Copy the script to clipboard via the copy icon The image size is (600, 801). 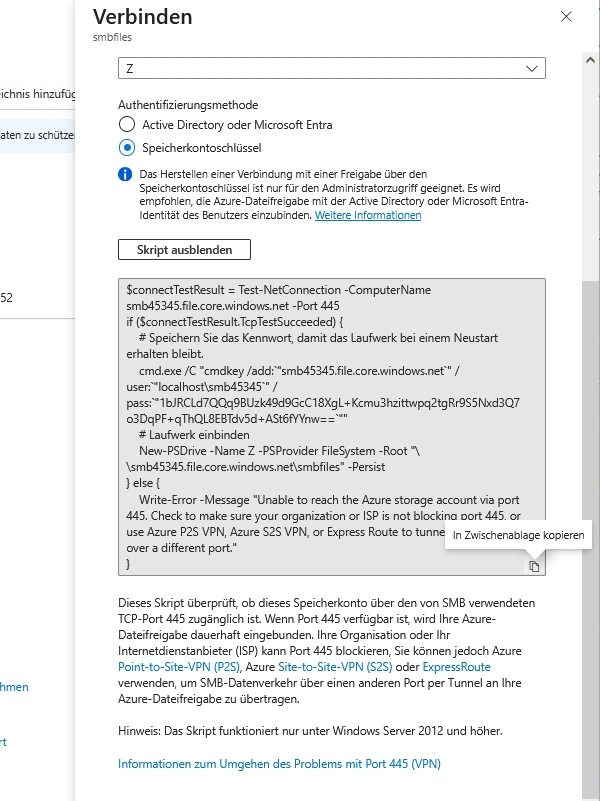point(534,566)
